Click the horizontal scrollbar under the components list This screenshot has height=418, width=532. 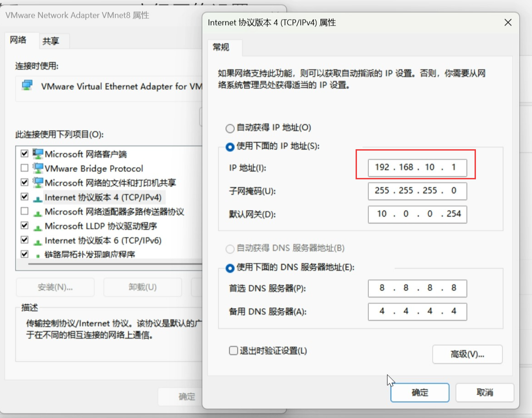pyautogui.click(x=115, y=263)
